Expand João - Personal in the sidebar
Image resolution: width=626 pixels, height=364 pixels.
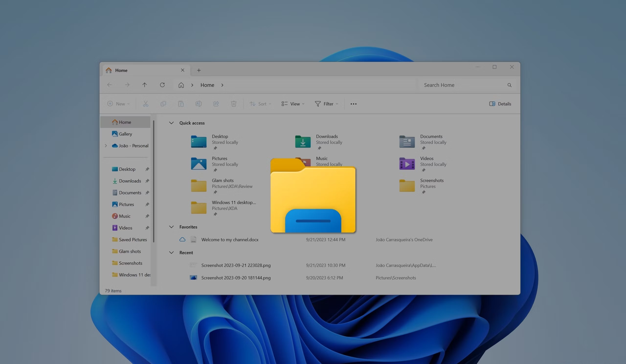(106, 146)
